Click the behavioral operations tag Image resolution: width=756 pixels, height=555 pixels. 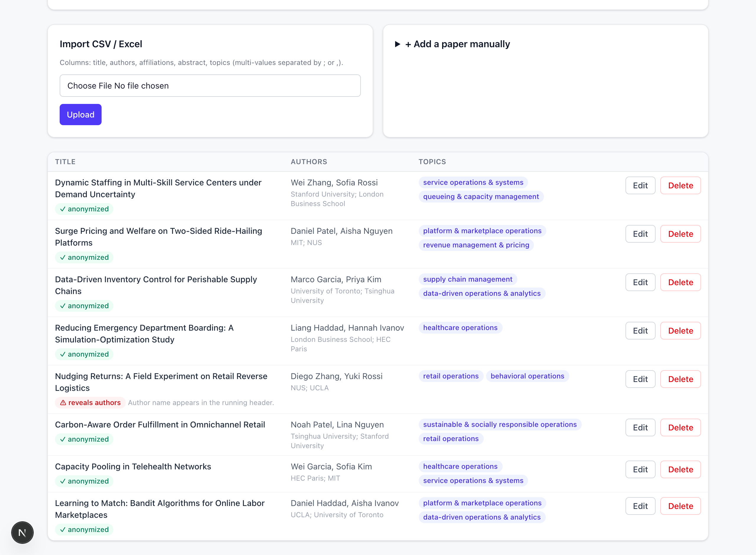pyautogui.click(x=527, y=376)
